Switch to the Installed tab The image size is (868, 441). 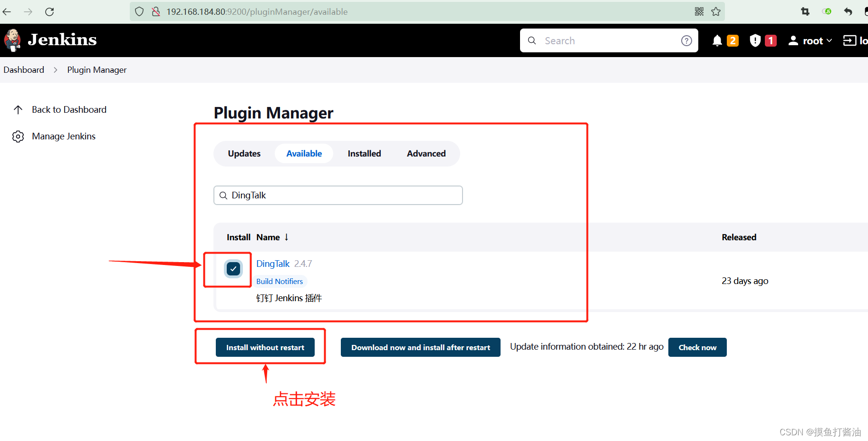364,154
